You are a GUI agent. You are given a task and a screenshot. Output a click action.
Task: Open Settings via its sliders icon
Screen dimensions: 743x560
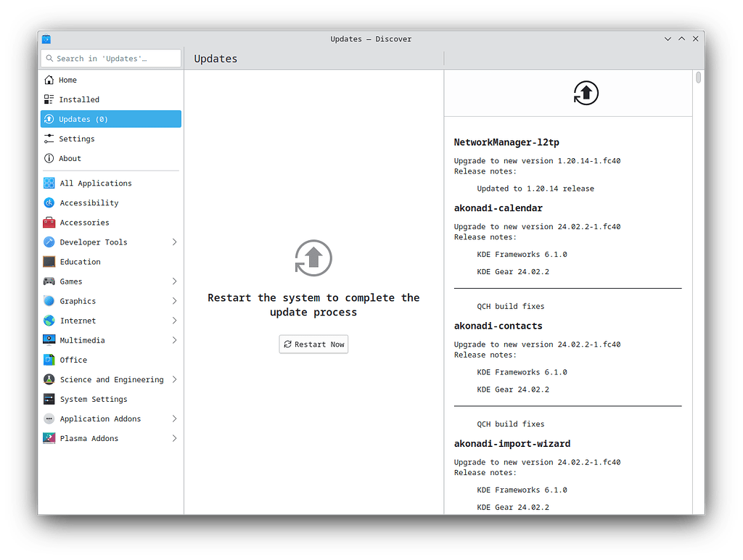pos(49,139)
